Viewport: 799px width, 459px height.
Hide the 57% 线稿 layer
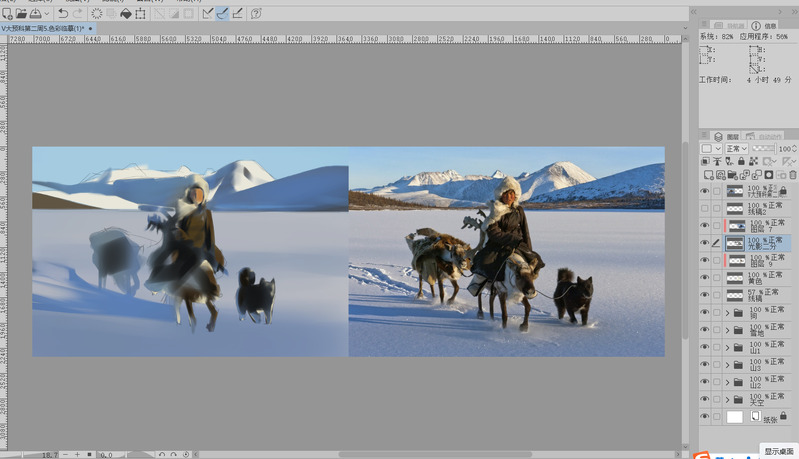coord(705,295)
